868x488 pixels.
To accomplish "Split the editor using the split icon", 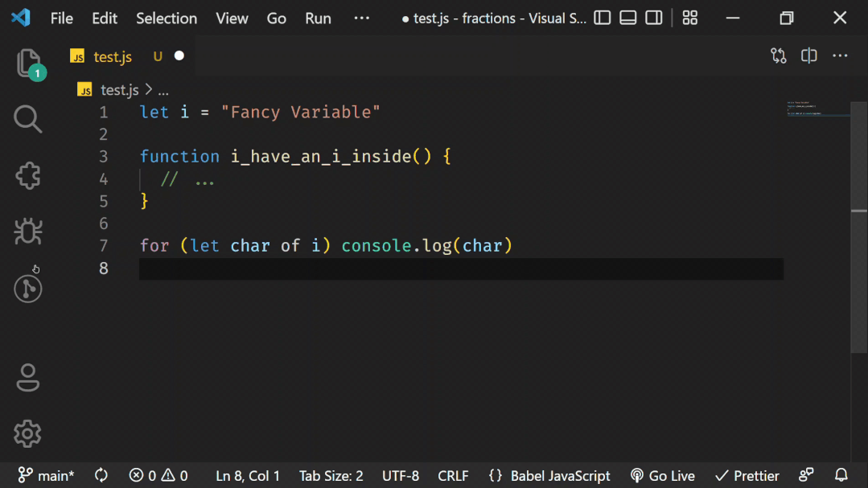I will (x=808, y=55).
